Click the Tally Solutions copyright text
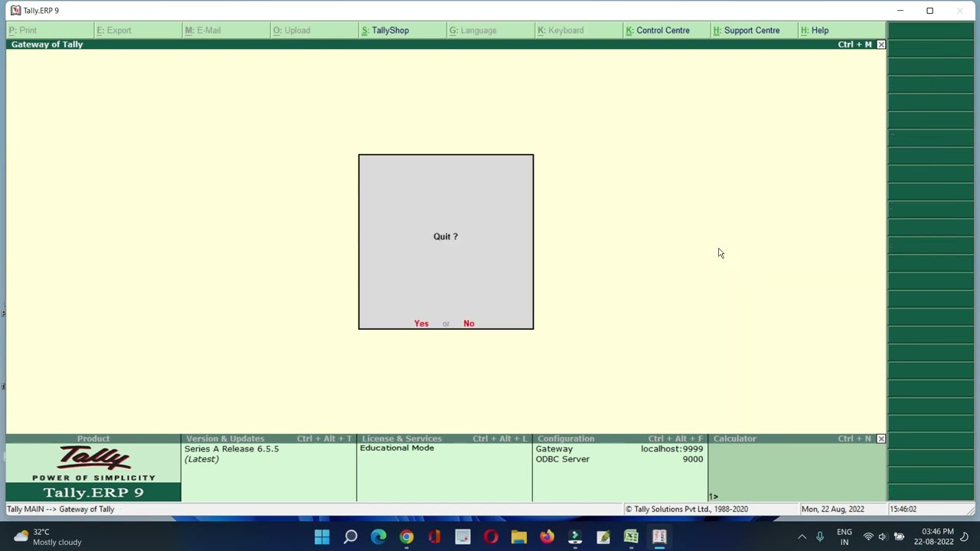This screenshot has height=551, width=980. [686, 509]
